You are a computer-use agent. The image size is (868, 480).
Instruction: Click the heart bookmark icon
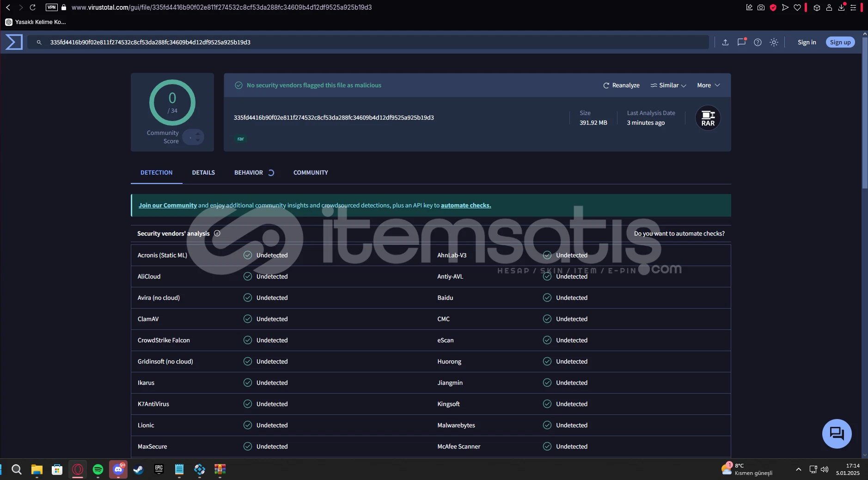(797, 7)
